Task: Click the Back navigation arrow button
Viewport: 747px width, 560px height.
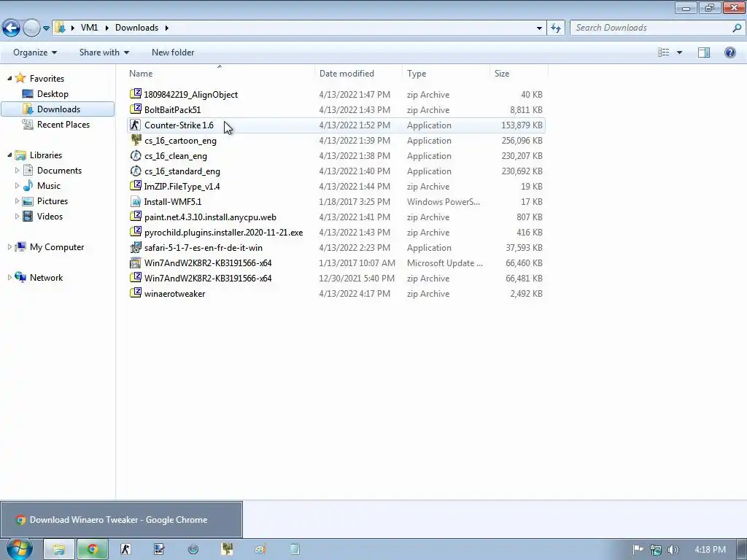Action: [x=12, y=28]
